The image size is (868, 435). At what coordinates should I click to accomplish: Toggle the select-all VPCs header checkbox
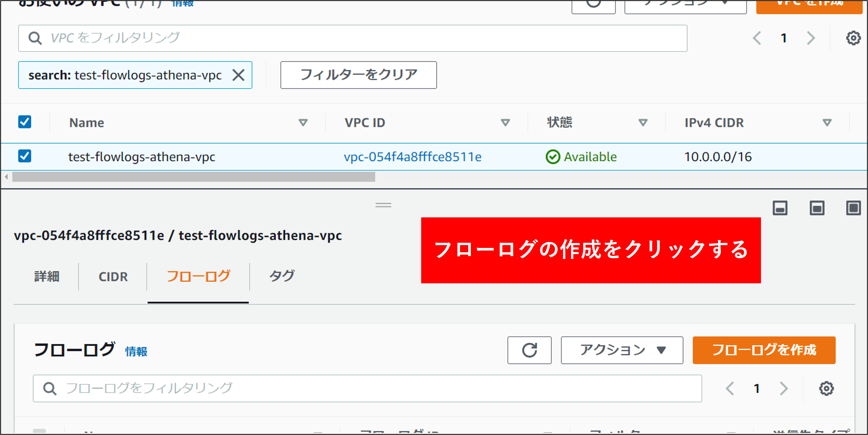point(25,122)
